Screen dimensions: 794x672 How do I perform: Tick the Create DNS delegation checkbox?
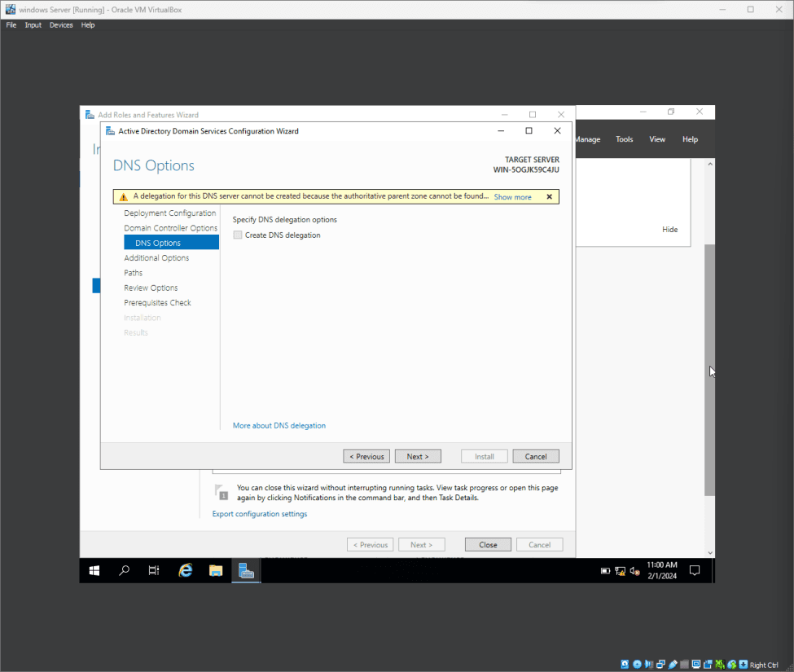pyautogui.click(x=238, y=235)
